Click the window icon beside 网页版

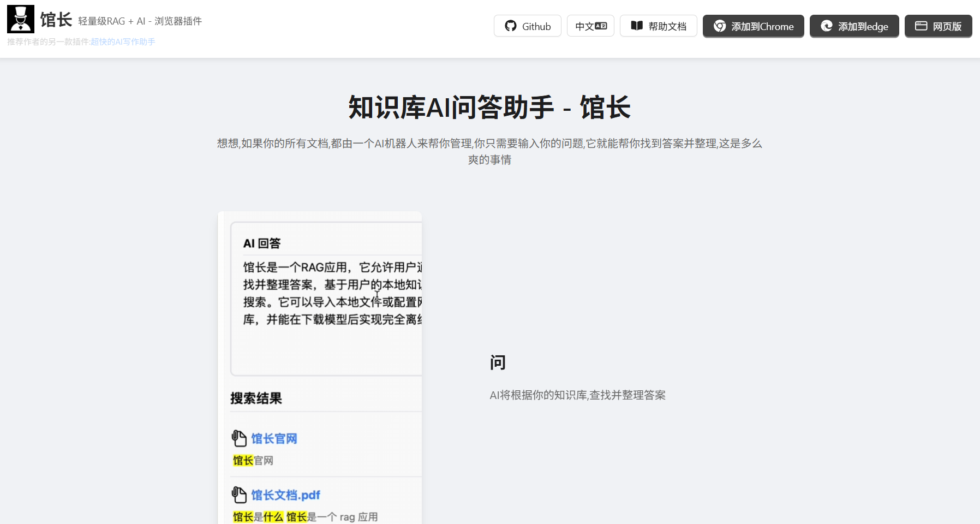click(x=921, y=26)
